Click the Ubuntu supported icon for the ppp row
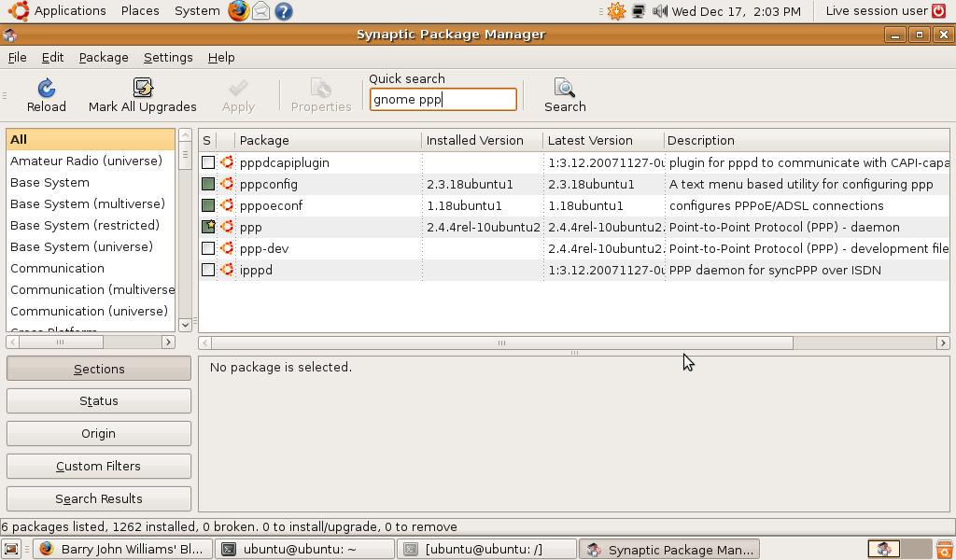The height and width of the screenshot is (560, 956). click(x=227, y=227)
